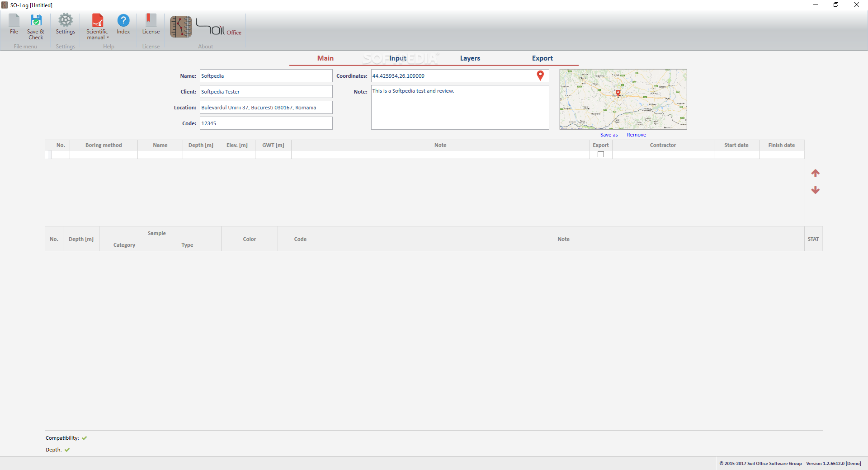
Task: Click the Color column header
Action: (249, 239)
